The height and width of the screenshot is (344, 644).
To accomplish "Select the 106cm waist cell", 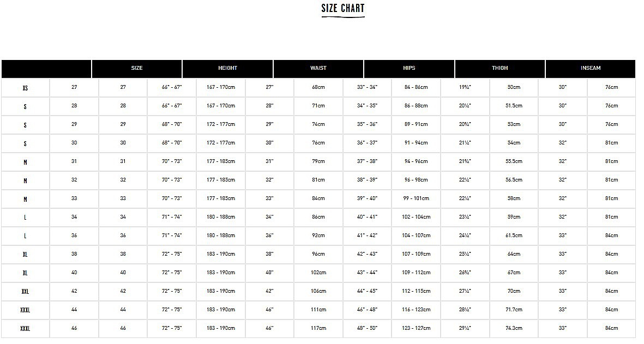I will [318, 292].
